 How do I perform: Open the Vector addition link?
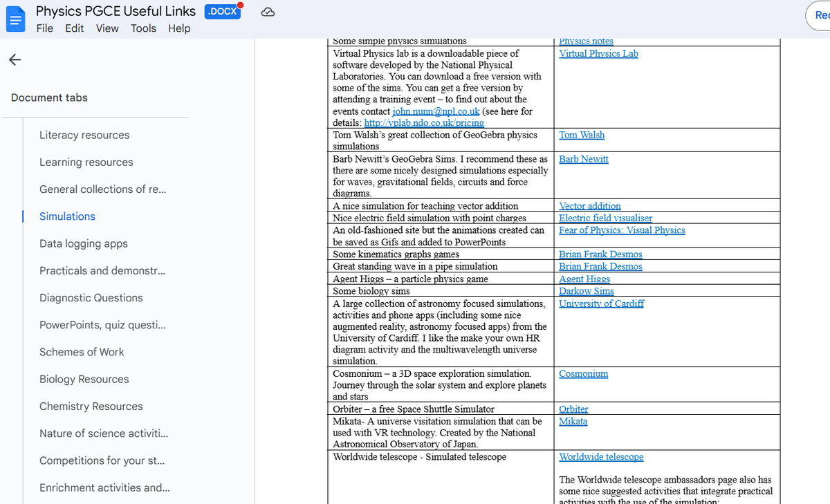[x=590, y=206]
